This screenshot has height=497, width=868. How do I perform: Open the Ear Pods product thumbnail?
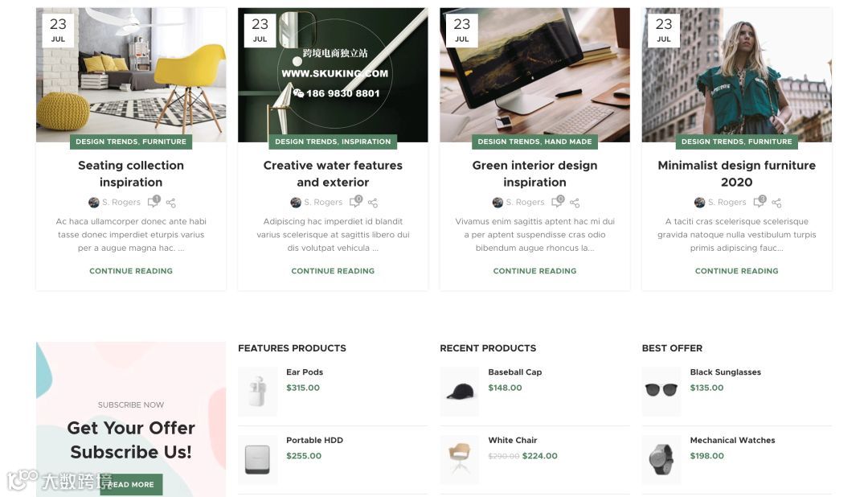pos(257,391)
